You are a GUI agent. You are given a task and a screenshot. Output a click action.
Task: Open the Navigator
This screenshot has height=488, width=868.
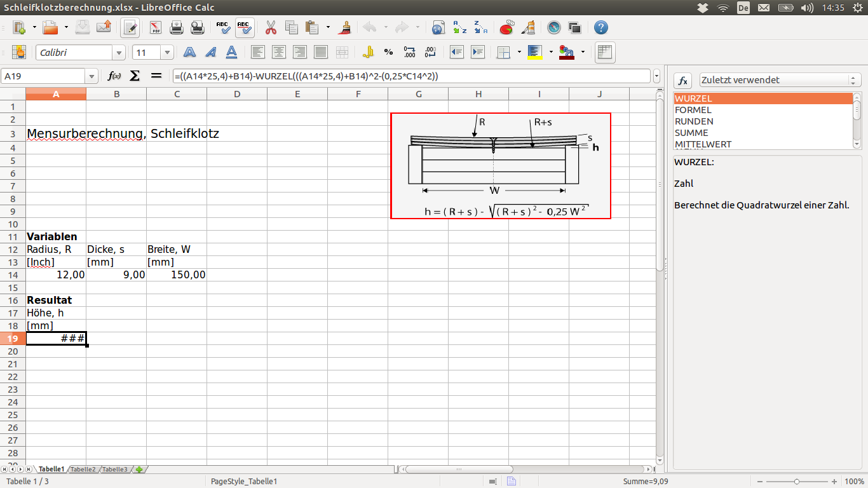(x=554, y=28)
